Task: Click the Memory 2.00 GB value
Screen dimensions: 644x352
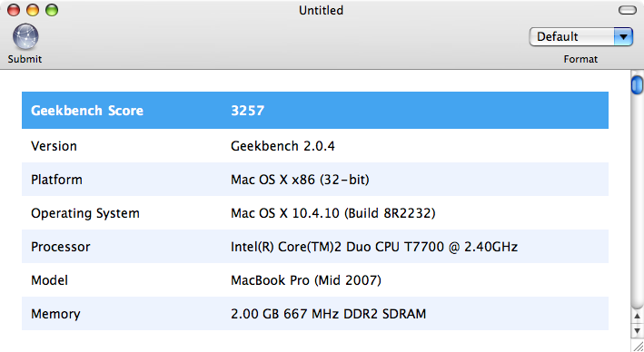Action: [x=328, y=314]
